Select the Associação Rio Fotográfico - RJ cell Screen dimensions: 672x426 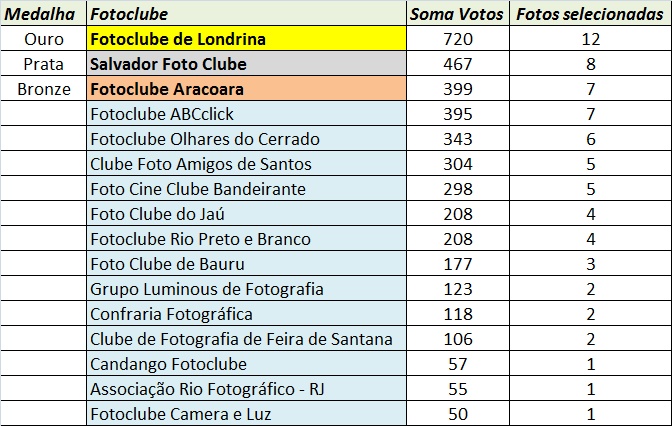point(246,389)
